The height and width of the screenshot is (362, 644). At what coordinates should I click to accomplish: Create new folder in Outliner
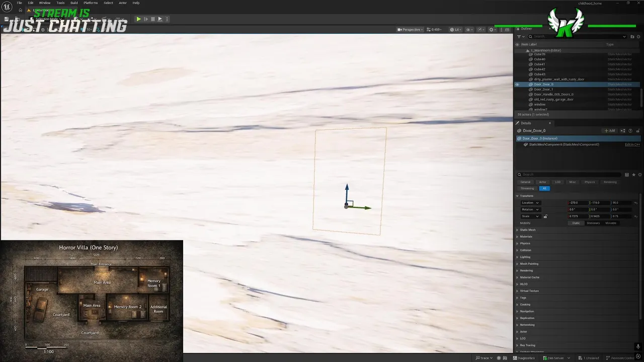[x=632, y=36]
